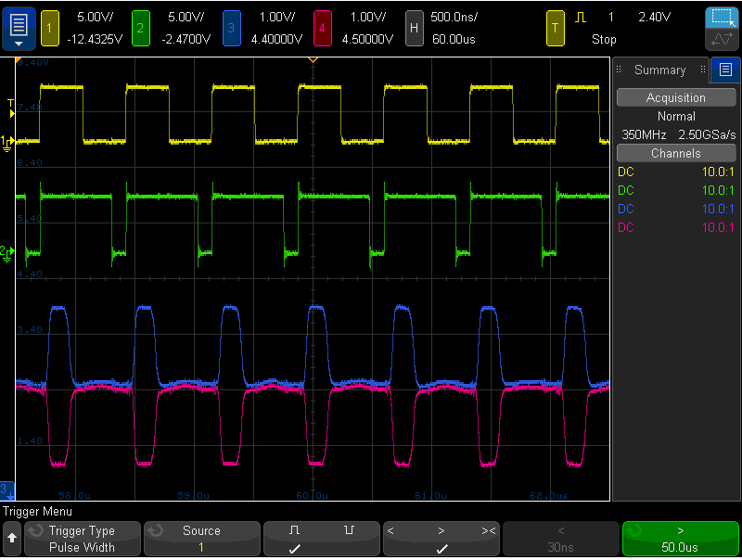Select the blue channel 3 button

pyautogui.click(x=231, y=29)
